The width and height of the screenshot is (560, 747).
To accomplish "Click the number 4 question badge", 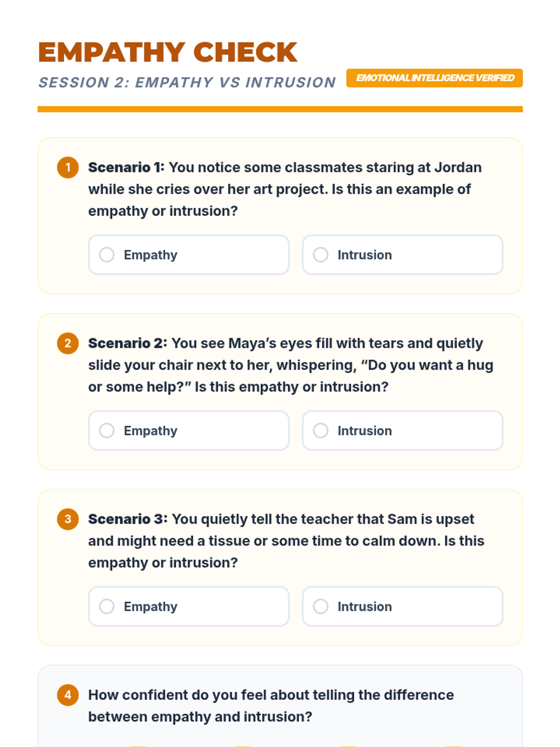I will tap(68, 695).
